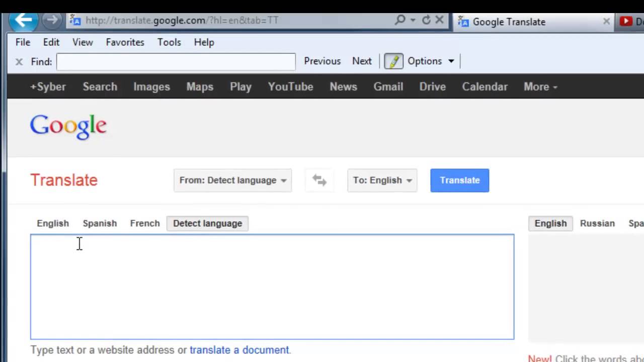Open the File menu
This screenshot has height=362, width=644.
23,42
